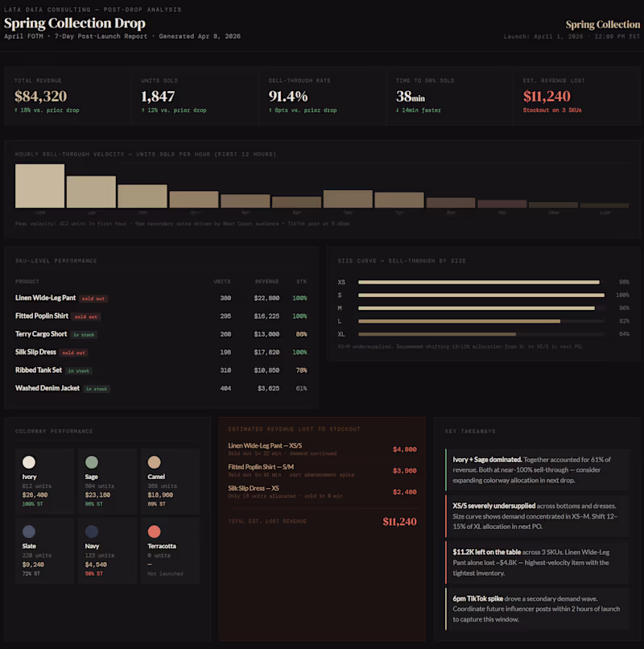Open the "$11.2K left on the table" takeaway
This screenshot has height=649, width=644.
tap(537, 563)
